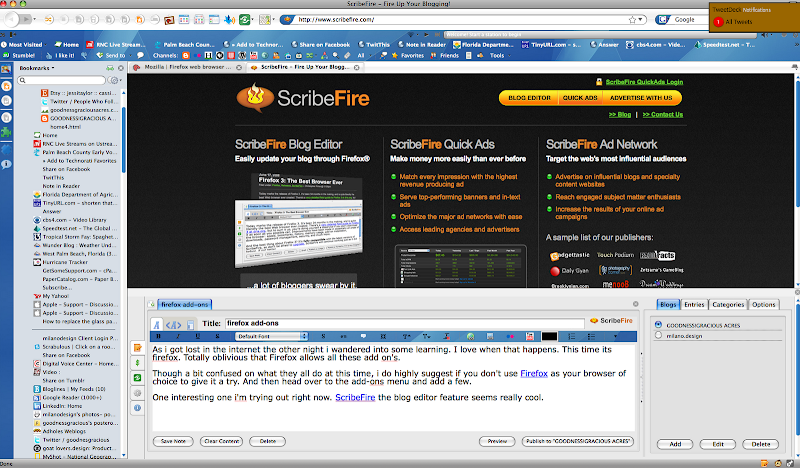Click the bookmarks sidebar search field
Viewport: 800px width, 468px height.
pos(62,80)
